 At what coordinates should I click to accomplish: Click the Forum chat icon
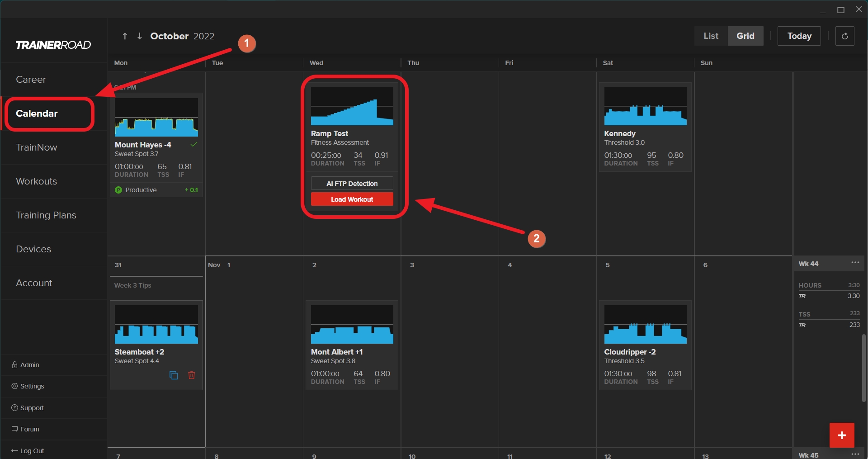point(15,428)
